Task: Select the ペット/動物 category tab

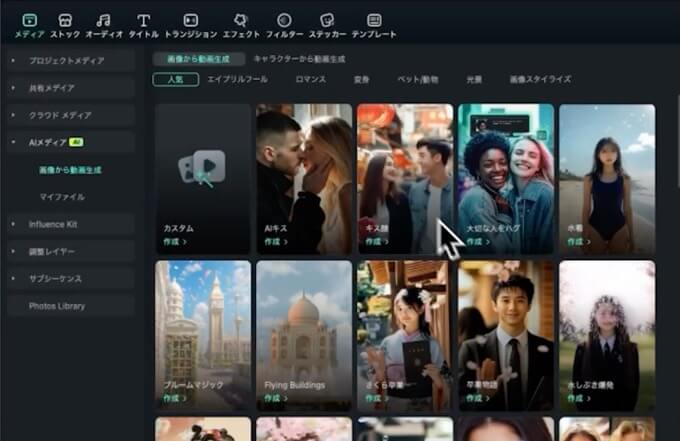Action: coord(418,79)
